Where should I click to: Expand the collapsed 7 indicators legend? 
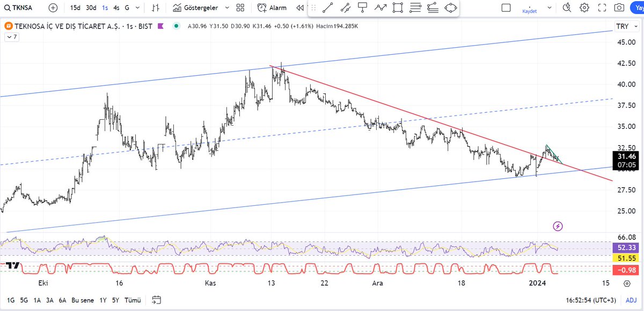tap(11, 37)
